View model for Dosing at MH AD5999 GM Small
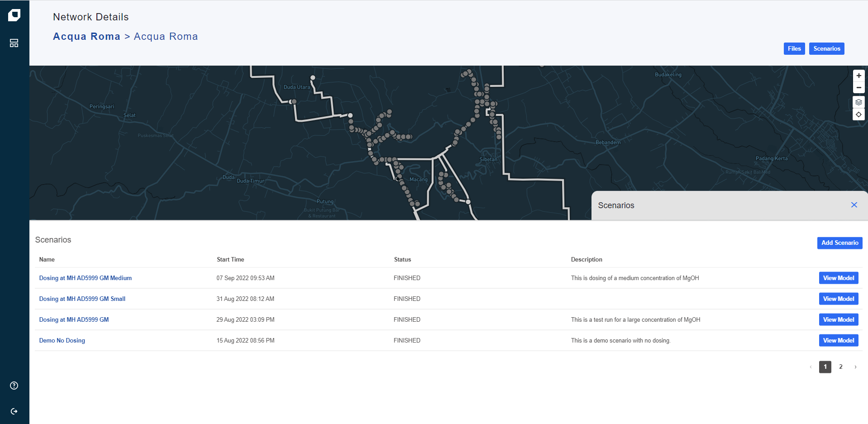This screenshot has height=424, width=868. (x=838, y=299)
